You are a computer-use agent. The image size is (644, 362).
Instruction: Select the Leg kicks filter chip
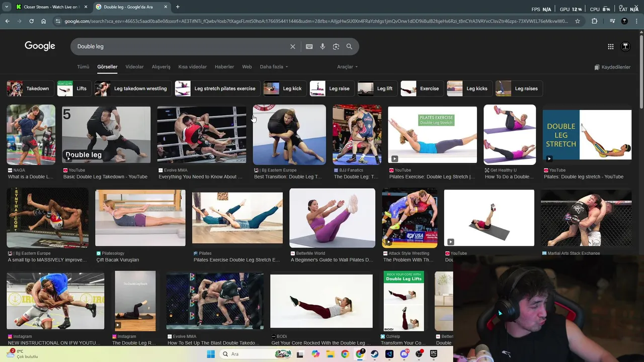469,88
